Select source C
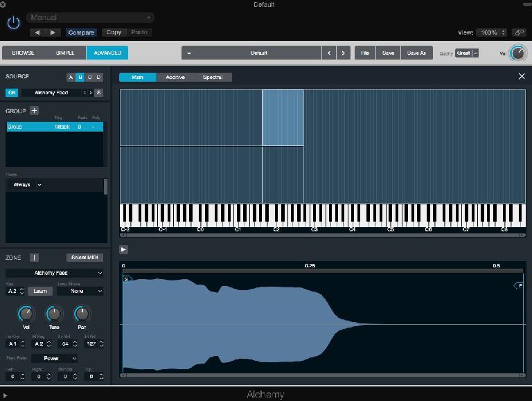The width and height of the screenshot is (532, 401). click(89, 78)
